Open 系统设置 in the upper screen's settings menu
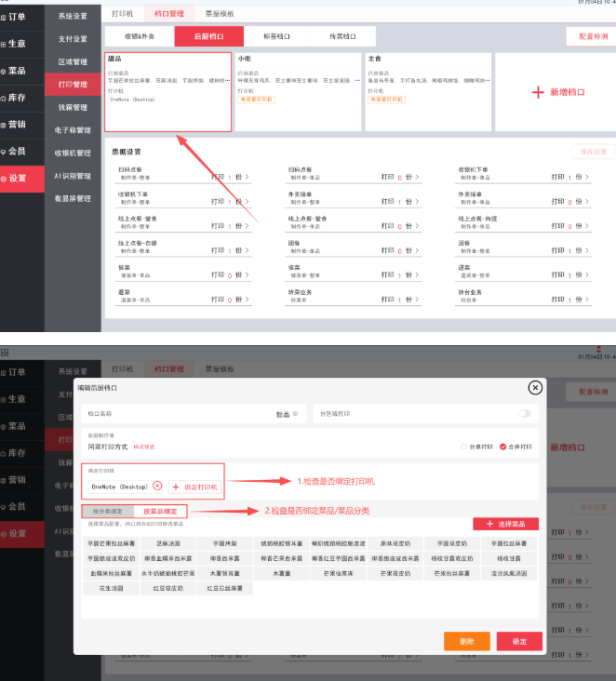 tap(73, 16)
